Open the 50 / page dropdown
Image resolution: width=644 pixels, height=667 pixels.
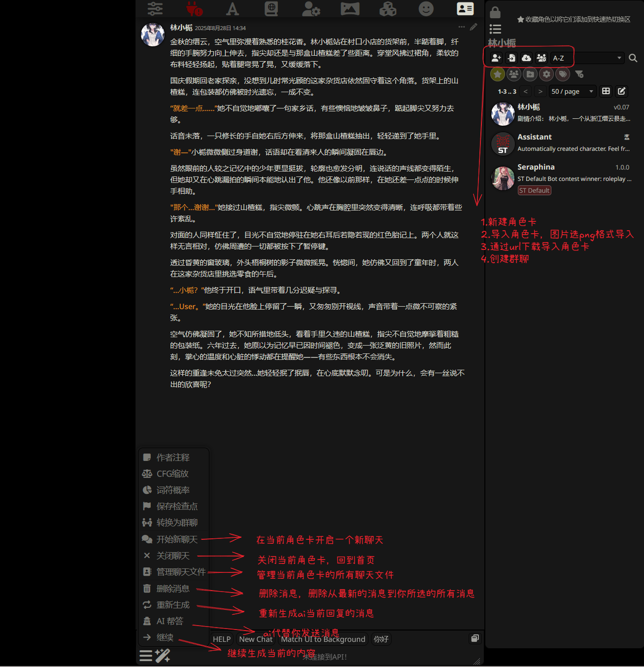pyautogui.click(x=572, y=92)
